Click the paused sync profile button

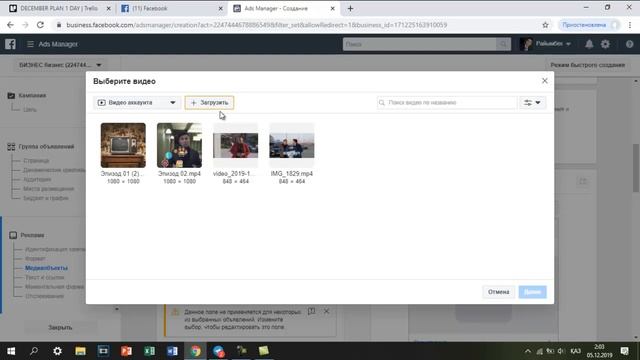[589, 25]
